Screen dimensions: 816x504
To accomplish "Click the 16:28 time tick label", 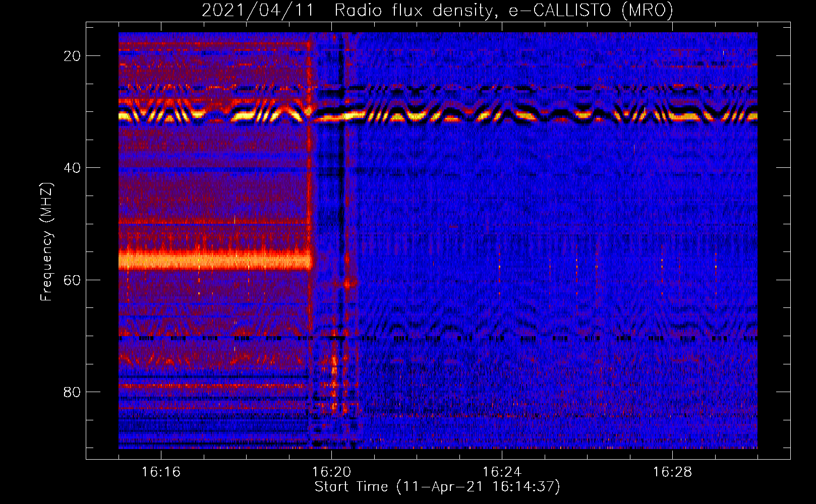I will point(672,472).
